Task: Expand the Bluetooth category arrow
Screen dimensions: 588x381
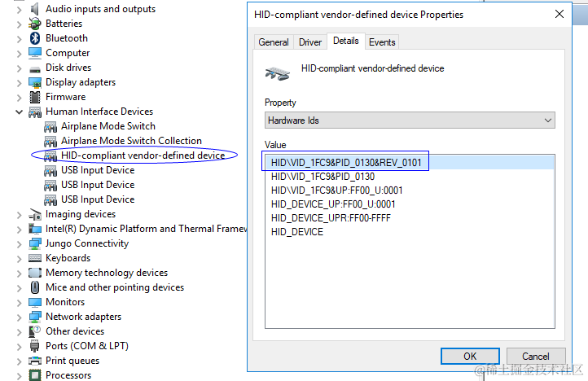Action: click(x=19, y=38)
